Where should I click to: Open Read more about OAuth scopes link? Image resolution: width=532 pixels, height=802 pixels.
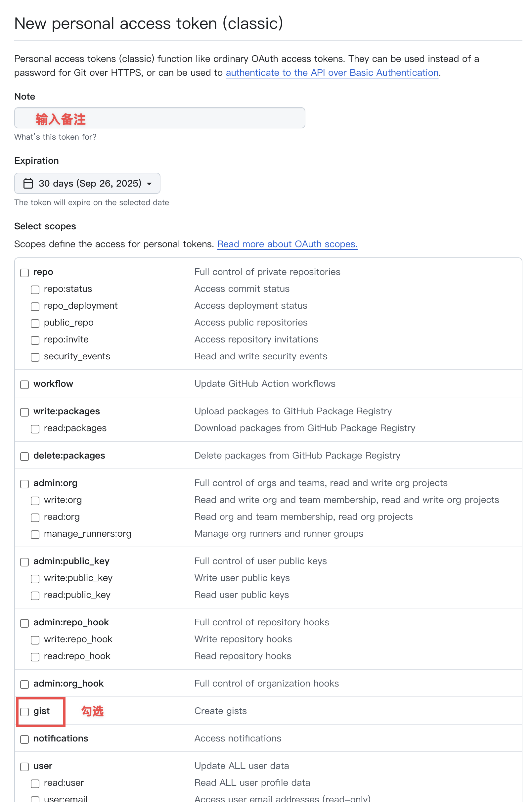(x=287, y=244)
